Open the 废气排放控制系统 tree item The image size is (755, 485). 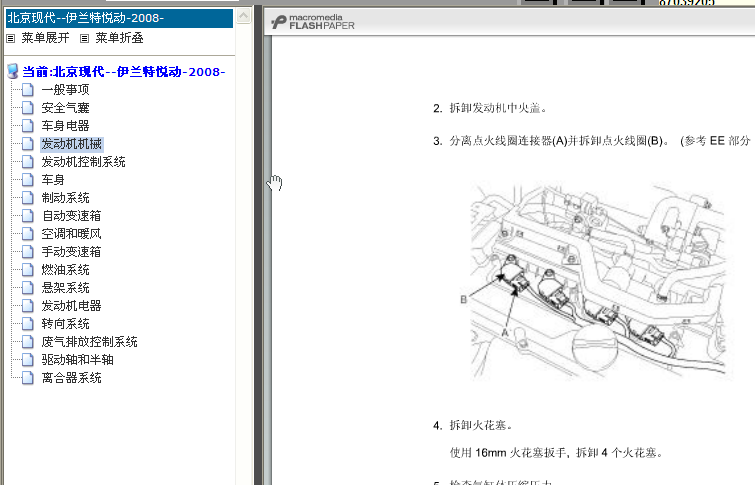[x=89, y=342]
